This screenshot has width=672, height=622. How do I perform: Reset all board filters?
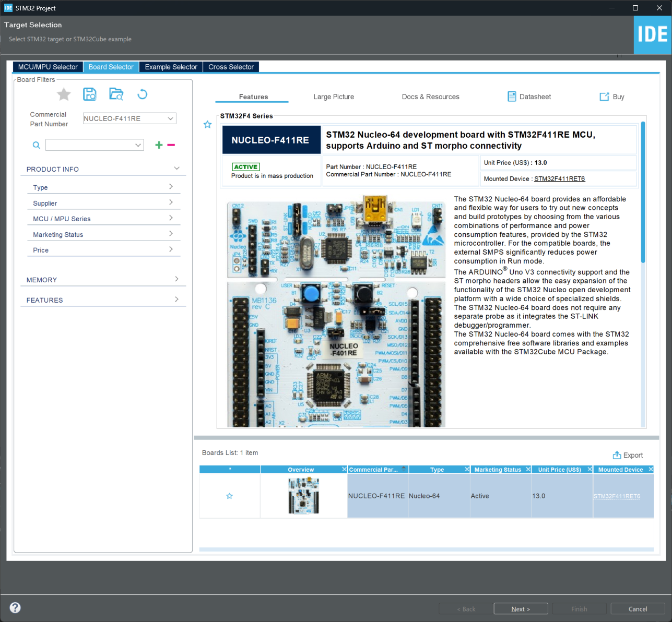(x=142, y=94)
